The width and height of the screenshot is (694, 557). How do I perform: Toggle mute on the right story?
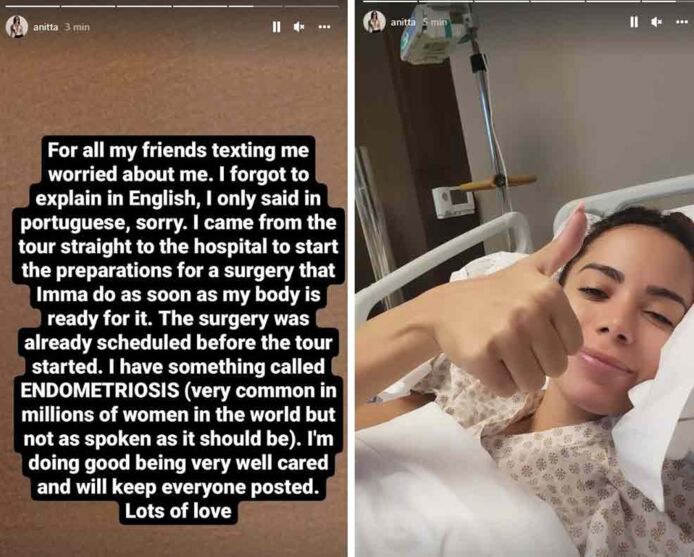point(657,22)
